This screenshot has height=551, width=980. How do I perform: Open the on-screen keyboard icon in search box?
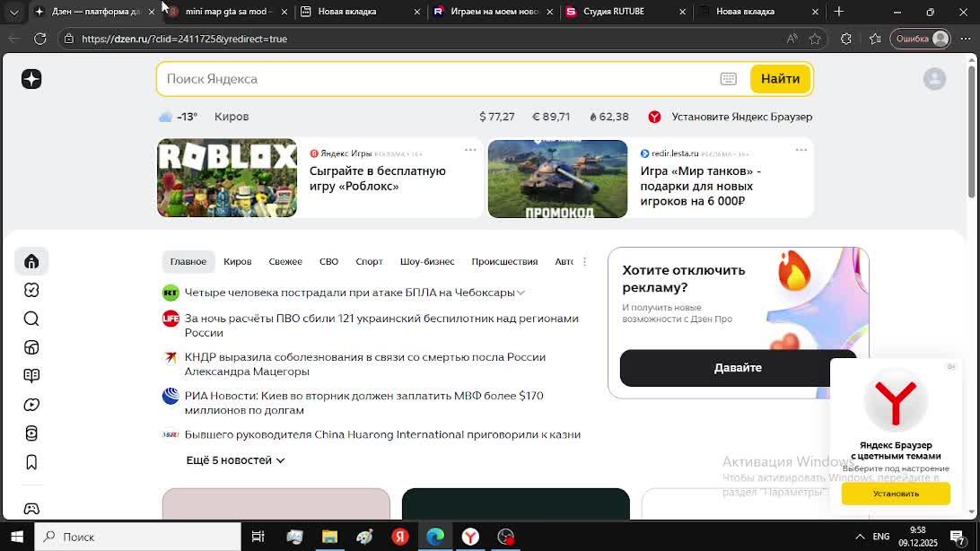click(728, 79)
